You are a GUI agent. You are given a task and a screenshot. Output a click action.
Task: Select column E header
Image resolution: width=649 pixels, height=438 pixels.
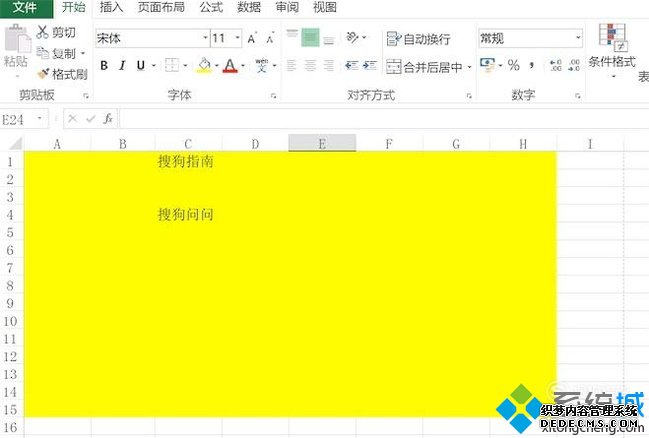(322, 143)
